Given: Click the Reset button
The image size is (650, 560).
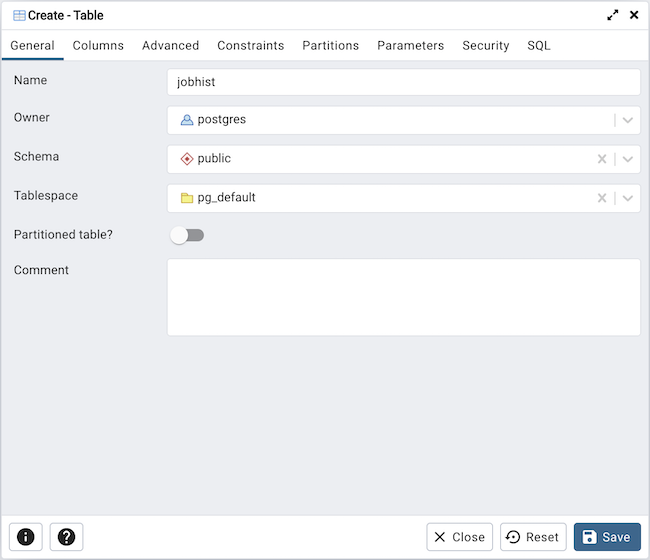Looking at the screenshot, I should point(533,537).
